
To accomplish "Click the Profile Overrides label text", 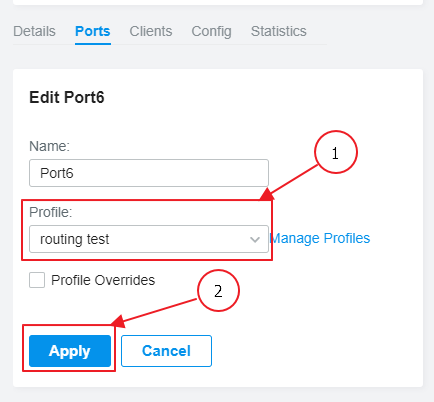I will 103,280.
